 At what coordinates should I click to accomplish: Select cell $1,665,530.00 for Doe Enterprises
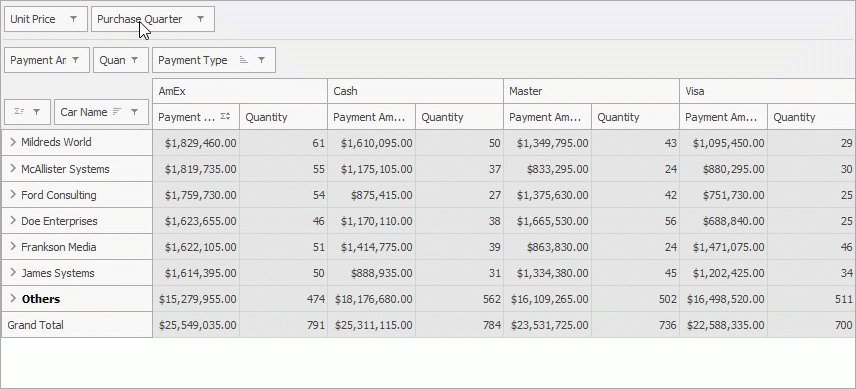[548, 221]
